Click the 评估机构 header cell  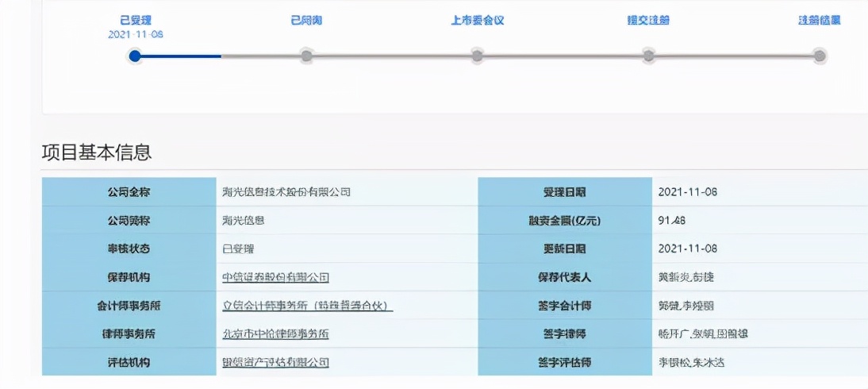(x=129, y=362)
